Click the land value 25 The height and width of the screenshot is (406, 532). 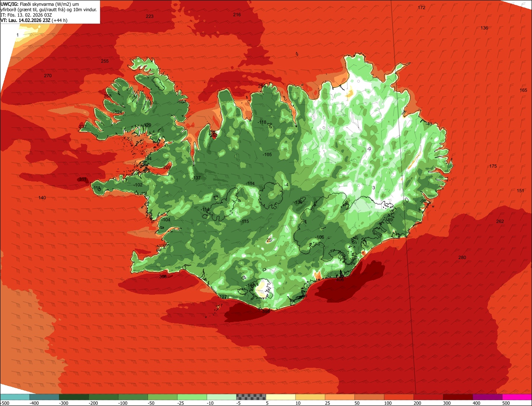(x=269, y=240)
